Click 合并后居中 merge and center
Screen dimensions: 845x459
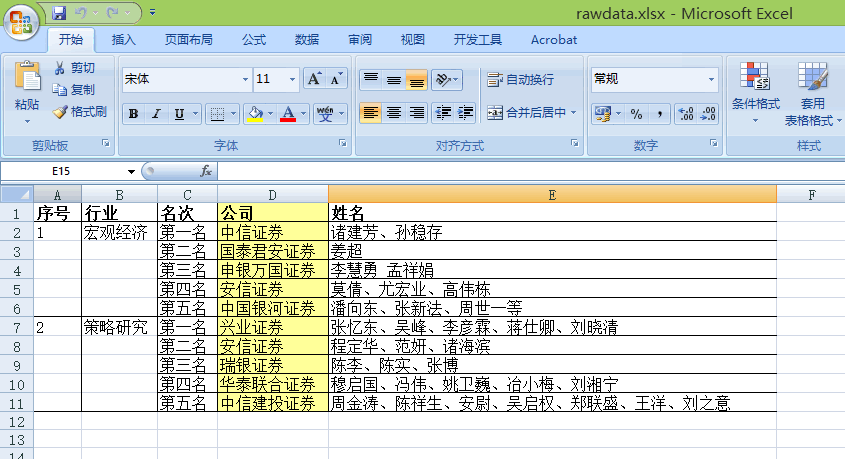pyautogui.click(x=526, y=113)
